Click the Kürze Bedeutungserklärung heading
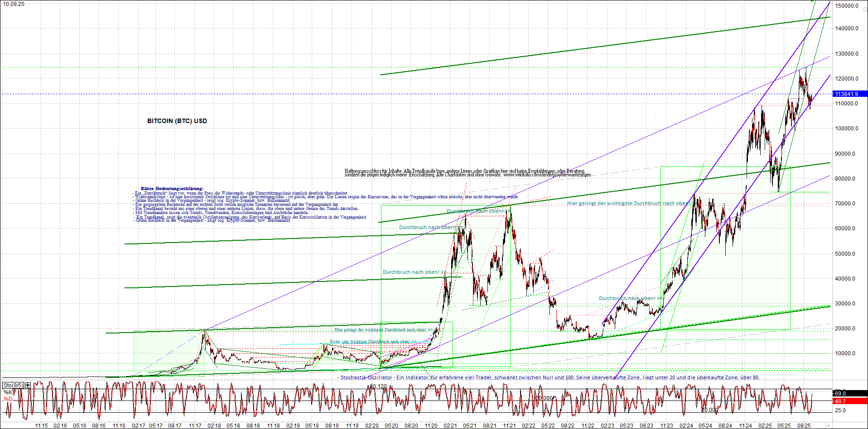Viewport: 868px width, 429px height. point(172,188)
